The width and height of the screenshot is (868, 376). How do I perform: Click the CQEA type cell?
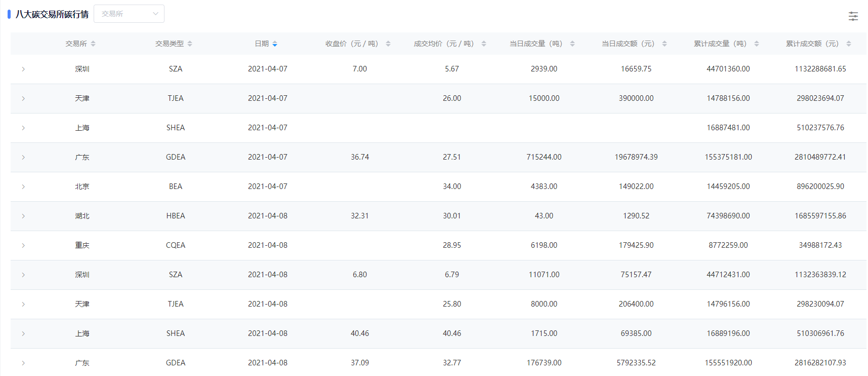coord(176,245)
